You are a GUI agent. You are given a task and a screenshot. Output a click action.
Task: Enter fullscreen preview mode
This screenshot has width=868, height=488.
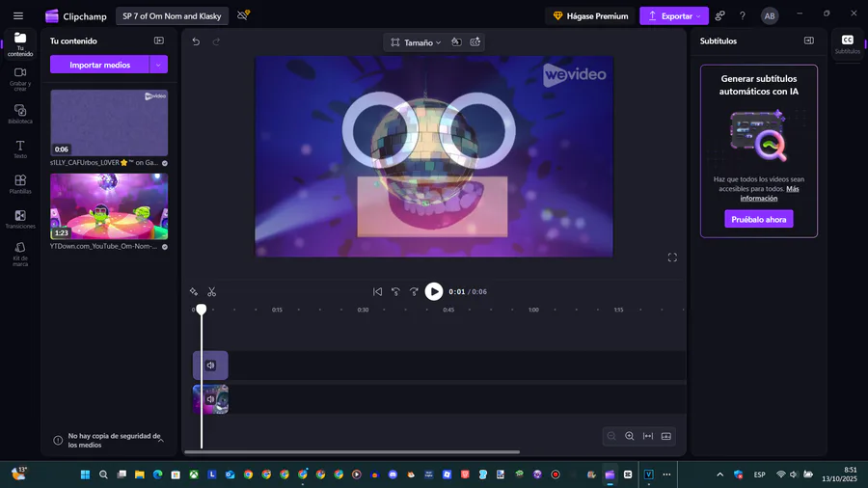[672, 258]
